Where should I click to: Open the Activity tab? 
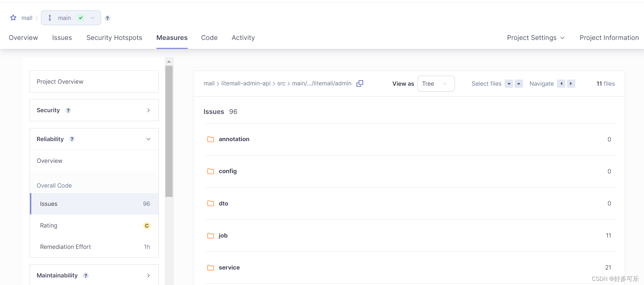tap(243, 38)
